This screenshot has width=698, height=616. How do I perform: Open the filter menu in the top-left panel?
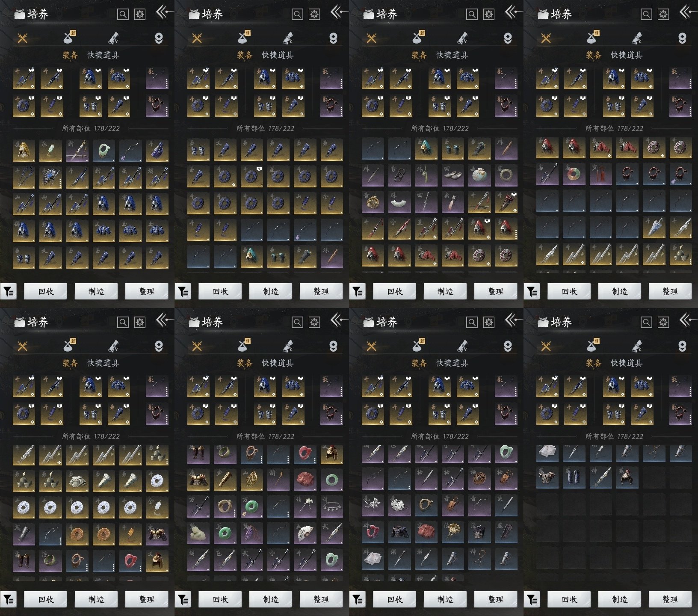pos(9,292)
